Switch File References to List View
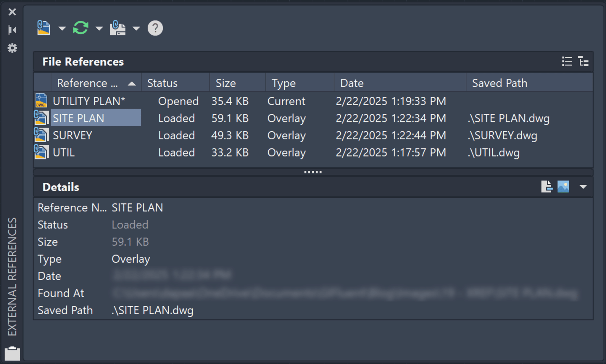The width and height of the screenshot is (606, 364). (567, 62)
